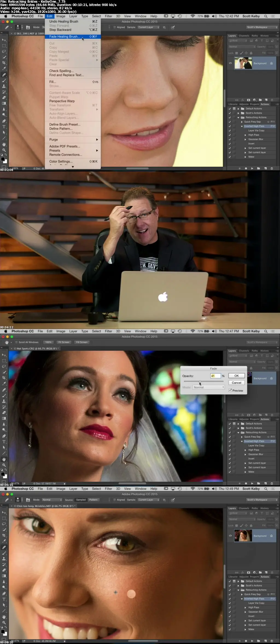Click OK in the Fade dialog
Screen dimensions: 280x644
(237, 376)
